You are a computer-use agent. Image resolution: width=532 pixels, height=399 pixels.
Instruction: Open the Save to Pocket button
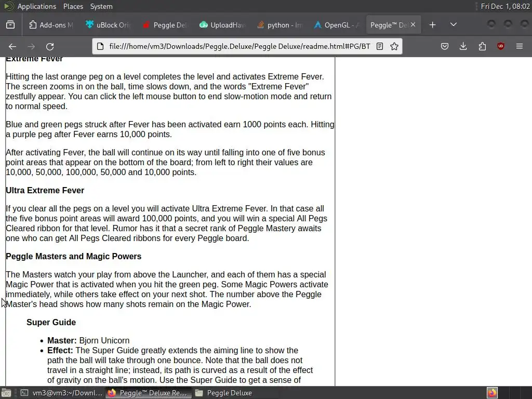(x=445, y=46)
